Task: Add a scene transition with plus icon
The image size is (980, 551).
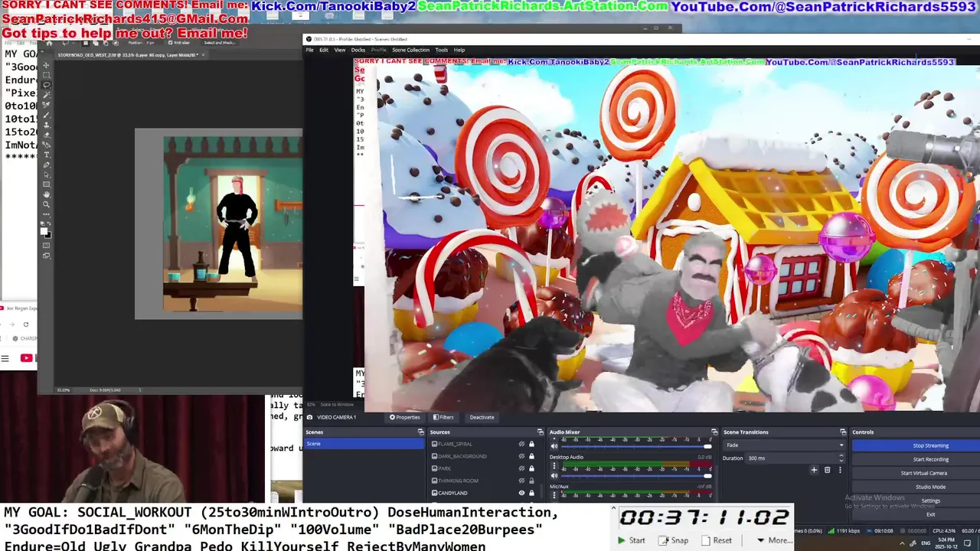Action: [814, 470]
